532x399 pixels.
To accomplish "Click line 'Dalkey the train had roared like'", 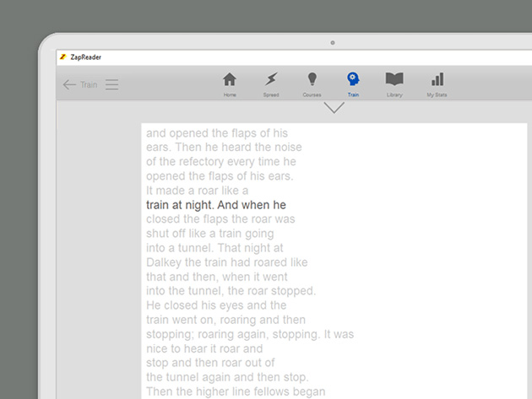I will pyautogui.click(x=227, y=262).
